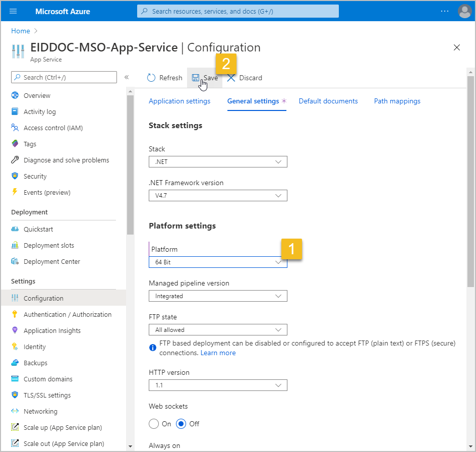Expand the Stack dropdown
Screen dimensions: 476x452
[x=218, y=162]
